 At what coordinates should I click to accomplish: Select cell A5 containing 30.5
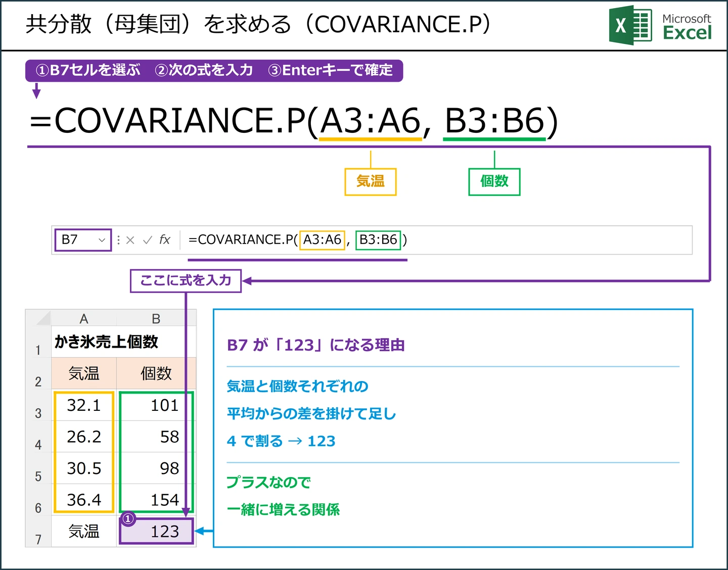point(84,468)
